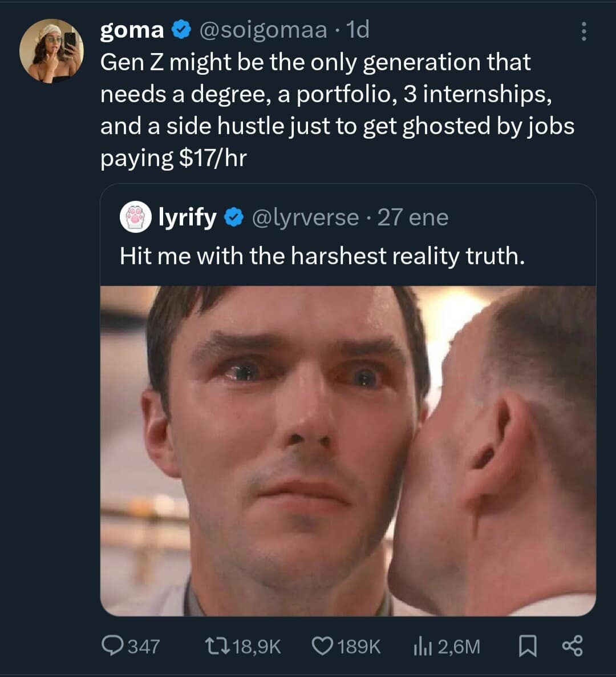This screenshot has height=677, width=616.
Task: Open goma's profile picture
Action: coord(51,50)
